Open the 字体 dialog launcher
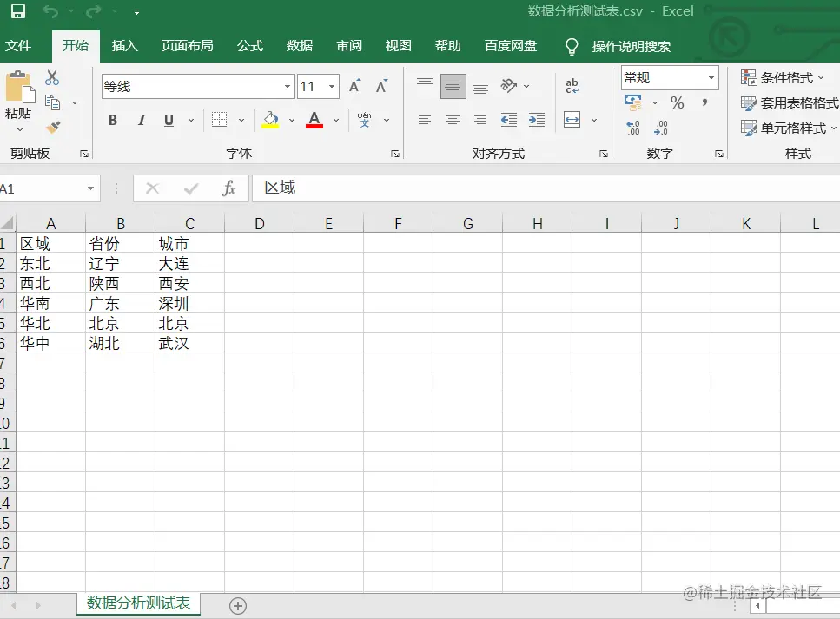 point(395,155)
